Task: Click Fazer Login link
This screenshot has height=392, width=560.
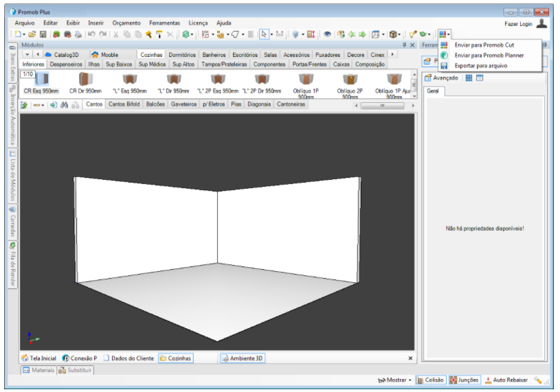Action: click(518, 24)
